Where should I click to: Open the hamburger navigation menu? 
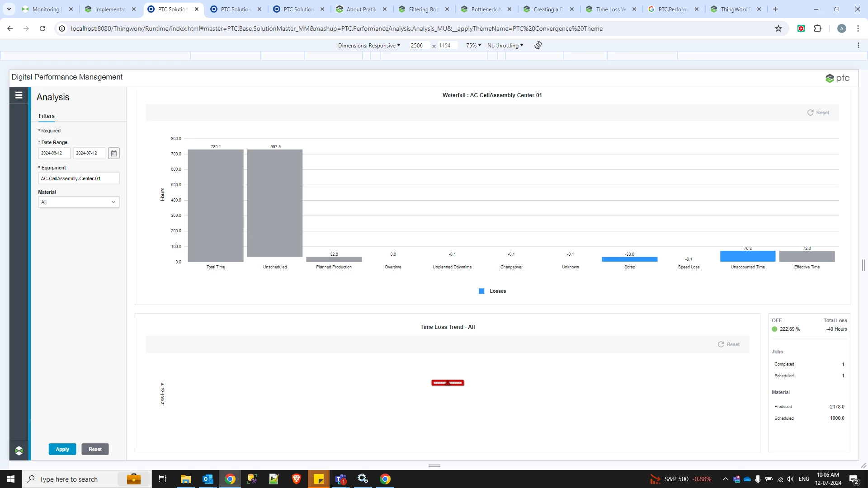point(19,95)
